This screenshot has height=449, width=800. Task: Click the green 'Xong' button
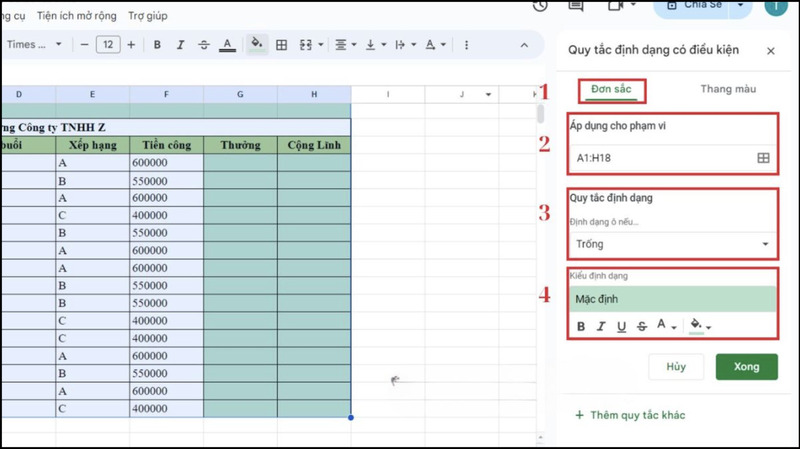click(746, 366)
